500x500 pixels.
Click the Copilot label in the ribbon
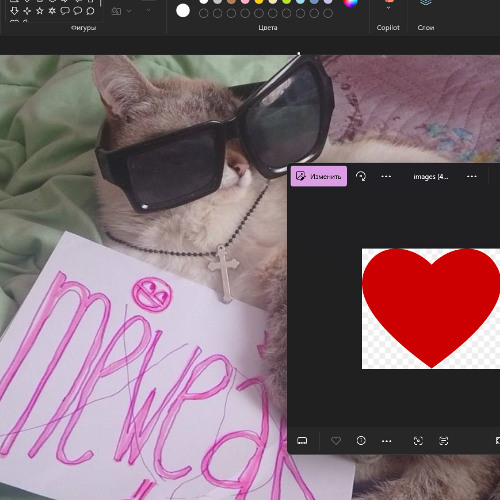[x=388, y=28]
